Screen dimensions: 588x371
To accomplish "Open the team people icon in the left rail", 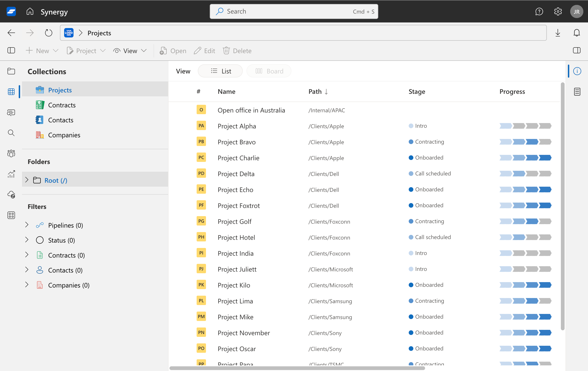I will click(x=11, y=153).
